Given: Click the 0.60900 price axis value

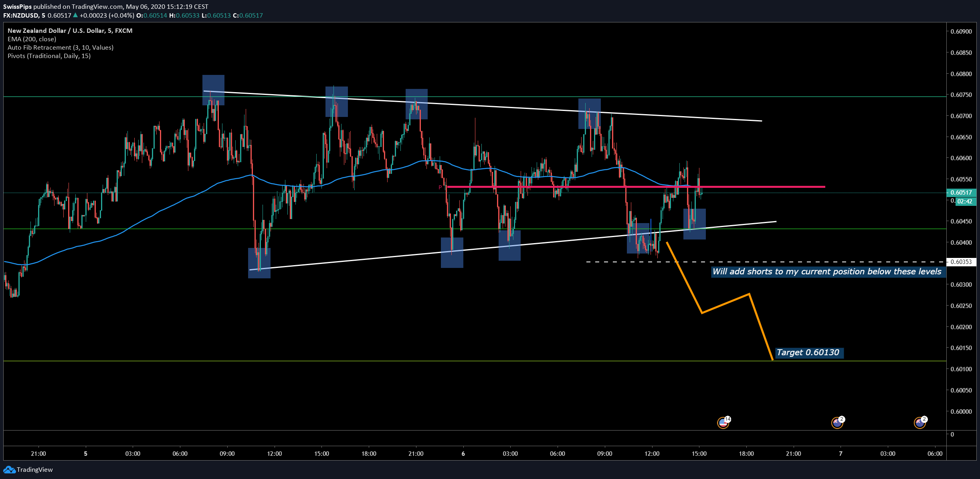Looking at the screenshot, I should 961,32.
